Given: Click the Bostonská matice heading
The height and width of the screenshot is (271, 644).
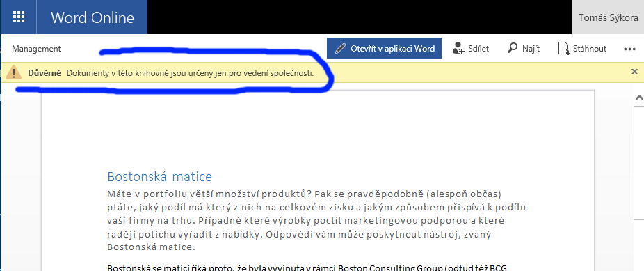Looking at the screenshot, I should pyautogui.click(x=160, y=177).
